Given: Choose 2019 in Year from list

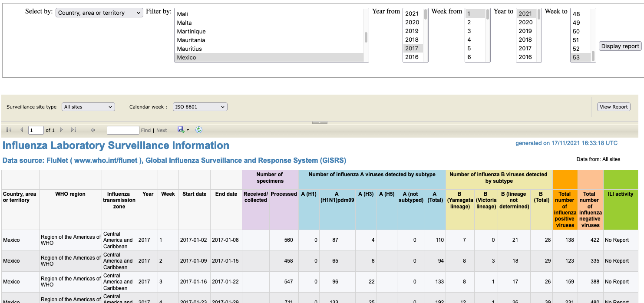Looking at the screenshot, I should point(413,31).
